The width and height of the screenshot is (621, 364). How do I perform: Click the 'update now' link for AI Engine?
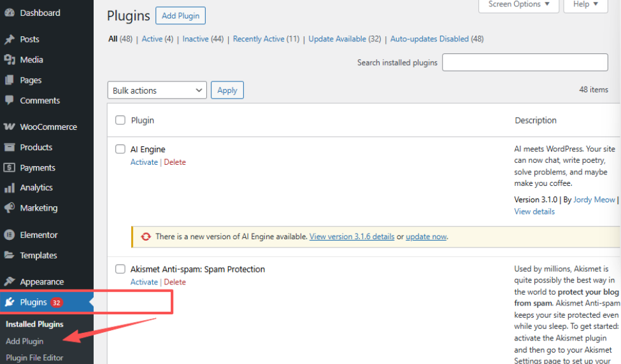click(x=426, y=237)
